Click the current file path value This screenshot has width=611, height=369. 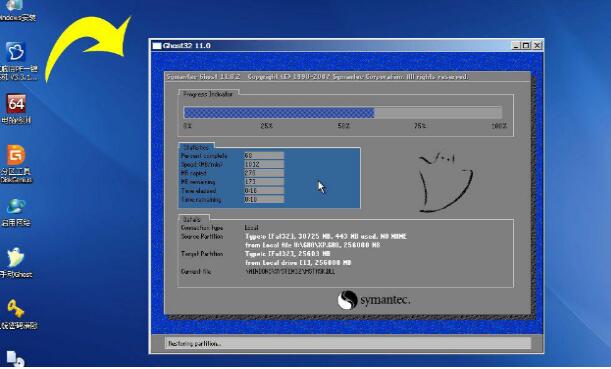coord(290,272)
